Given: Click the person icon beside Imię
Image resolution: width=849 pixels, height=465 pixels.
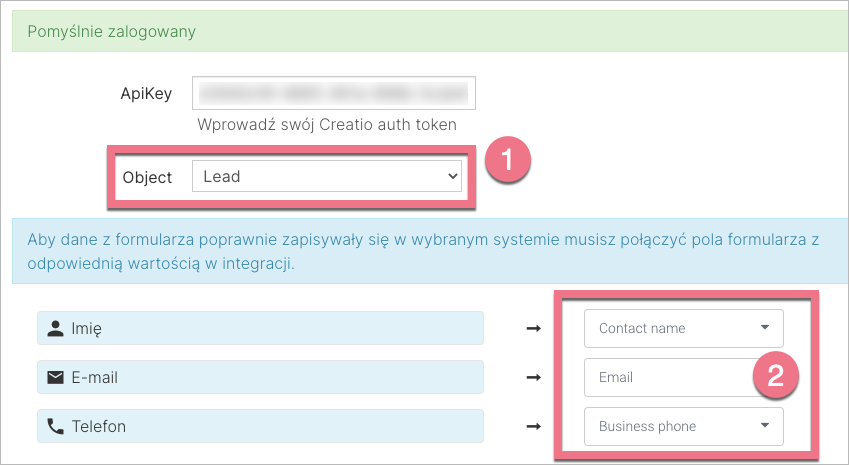Looking at the screenshot, I should [55, 328].
